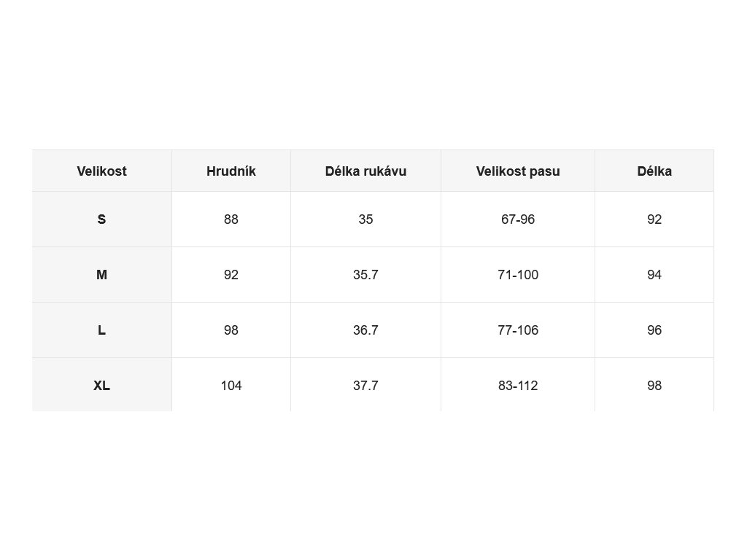This screenshot has width=747, height=560.
Task: Click chest value 104 for XL
Action: [x=231, y=385]
